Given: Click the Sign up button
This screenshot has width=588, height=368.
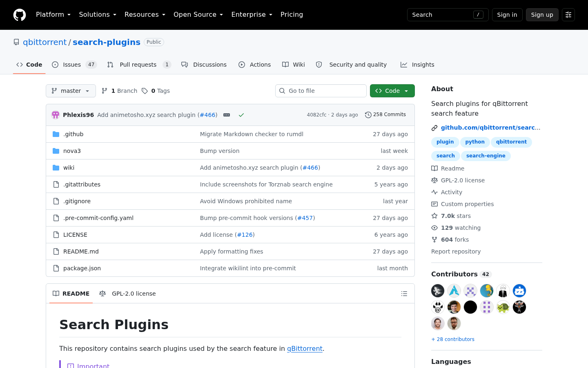Looking at the screenshot, I should [542, 15].
